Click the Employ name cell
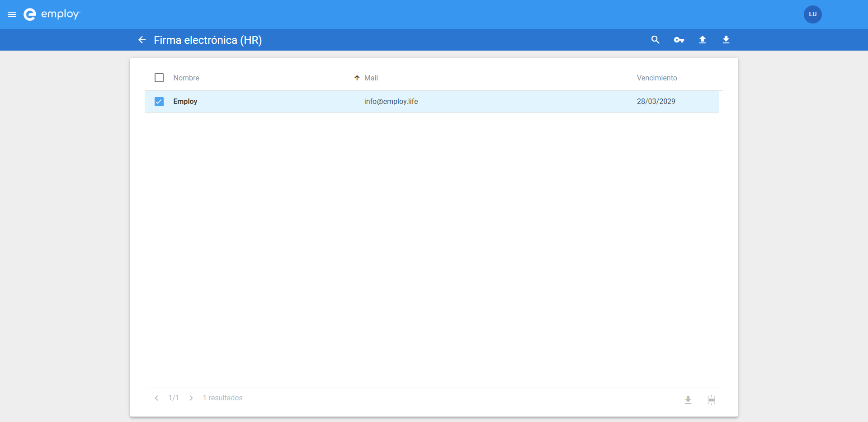Image resolution: width=868 pixels, height=422 pixels. tap(185, 102)
